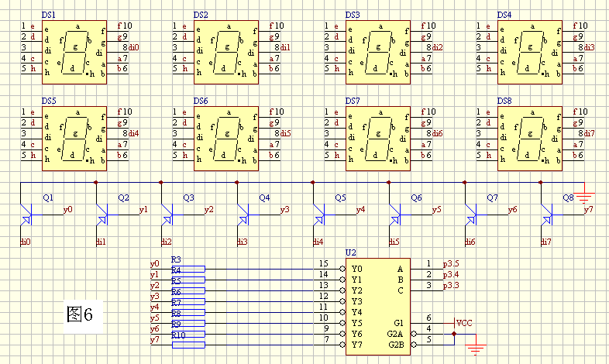The height and width of the screenshot is (364, 609).
Task: Pick the Q5 transistor symbol
Action: 321,215
